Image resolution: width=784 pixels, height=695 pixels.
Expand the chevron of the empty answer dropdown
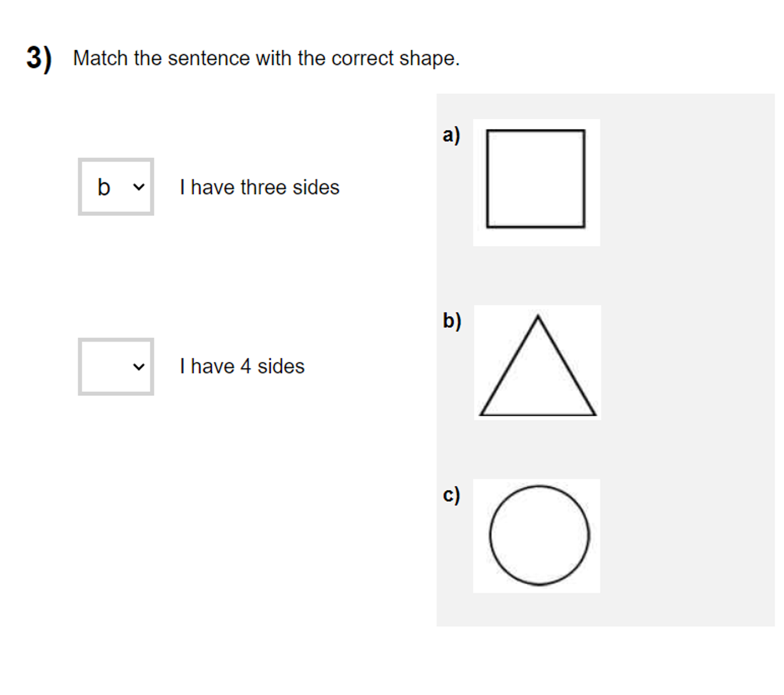(139, 367)
